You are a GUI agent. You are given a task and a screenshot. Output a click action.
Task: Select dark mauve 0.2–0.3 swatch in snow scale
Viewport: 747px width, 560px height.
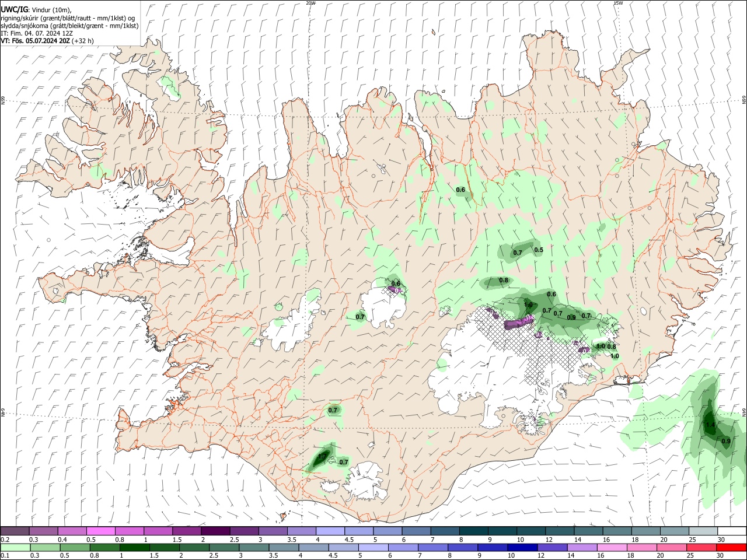pyautogui.click(x=15, y=531)
